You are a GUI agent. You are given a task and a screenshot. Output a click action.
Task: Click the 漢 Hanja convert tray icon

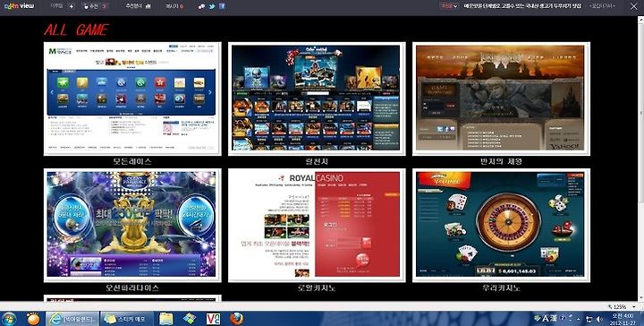click(554, 318)
